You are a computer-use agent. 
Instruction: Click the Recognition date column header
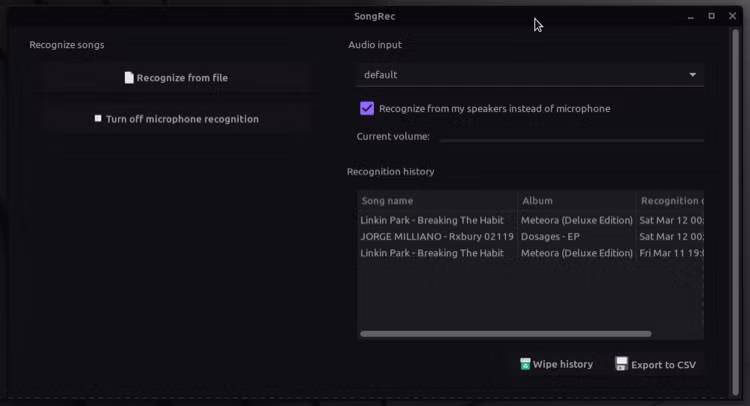(x=670, y=201)
